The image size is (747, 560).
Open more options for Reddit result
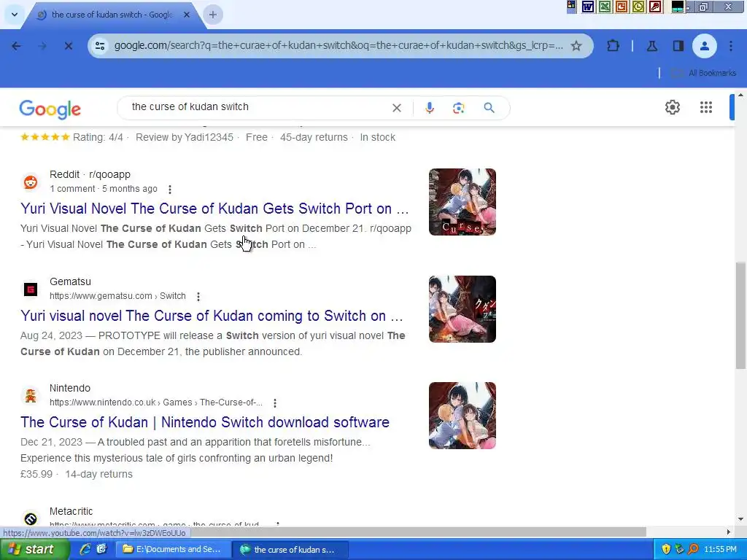(x=169, y=190)
